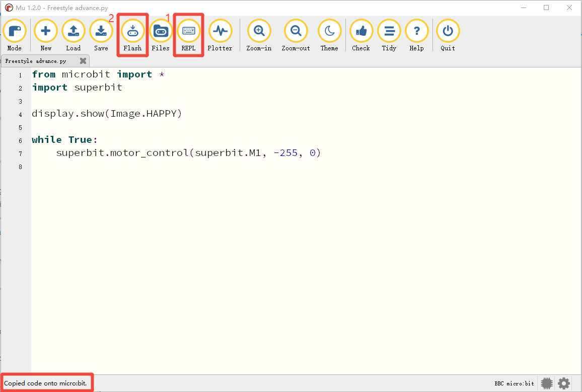Select the Freestyle advance.py tab

click(x=36, y=61)
